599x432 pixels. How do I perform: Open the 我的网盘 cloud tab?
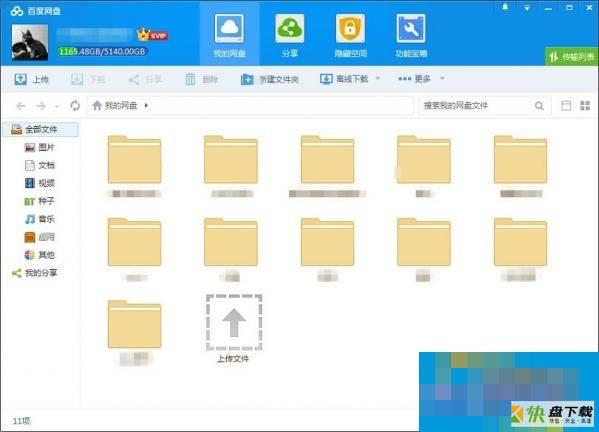click(x=229, y=36)
